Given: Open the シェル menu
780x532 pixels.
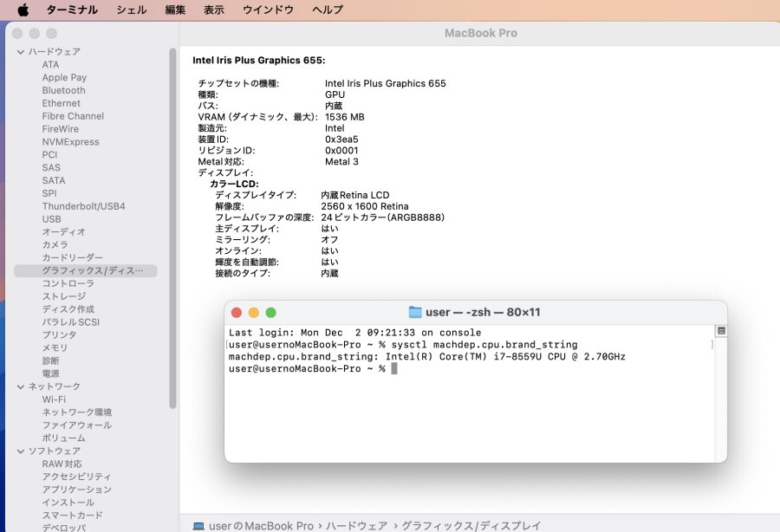Looking at the screenshot, I should [x=132, y=10].
